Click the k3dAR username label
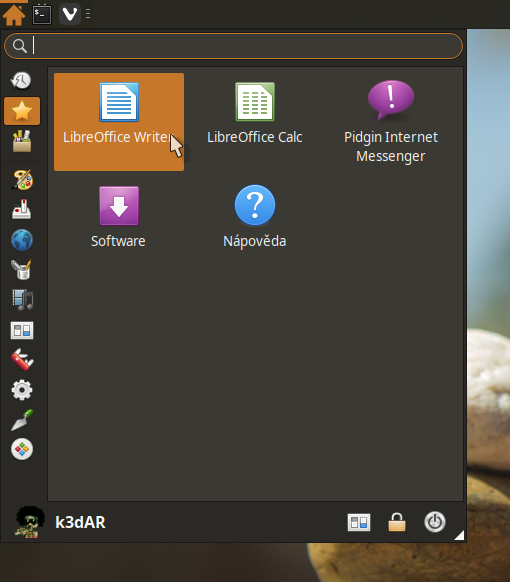Screen dimensions: 510x582 pos(80,522)
